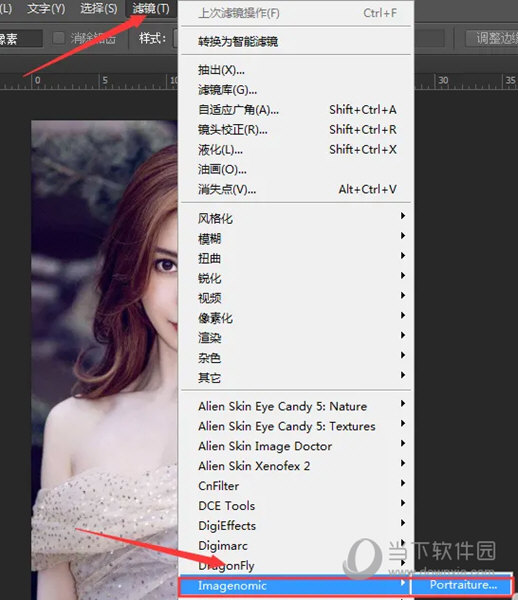Toggle the 消除锯齿 checkbox
Screen dimensions: 518x600
tap(59, 38)
